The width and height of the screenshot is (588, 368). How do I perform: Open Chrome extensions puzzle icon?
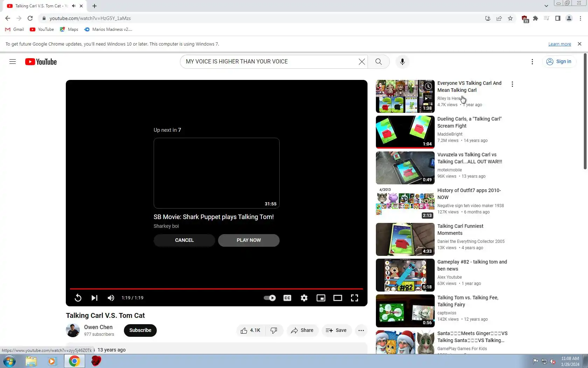[535, 18]
